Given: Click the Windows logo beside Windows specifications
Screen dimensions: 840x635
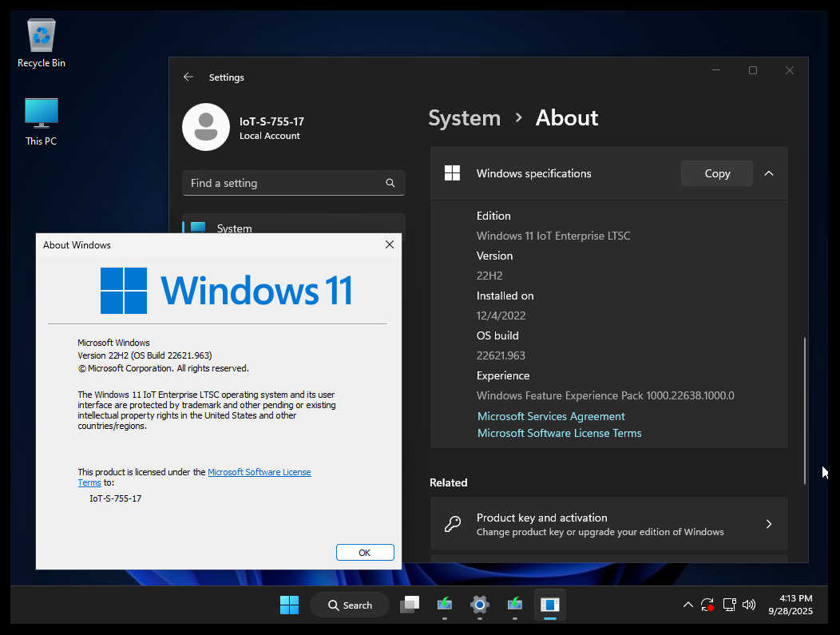Looking at the screenshot, I should tap(452, 173).
